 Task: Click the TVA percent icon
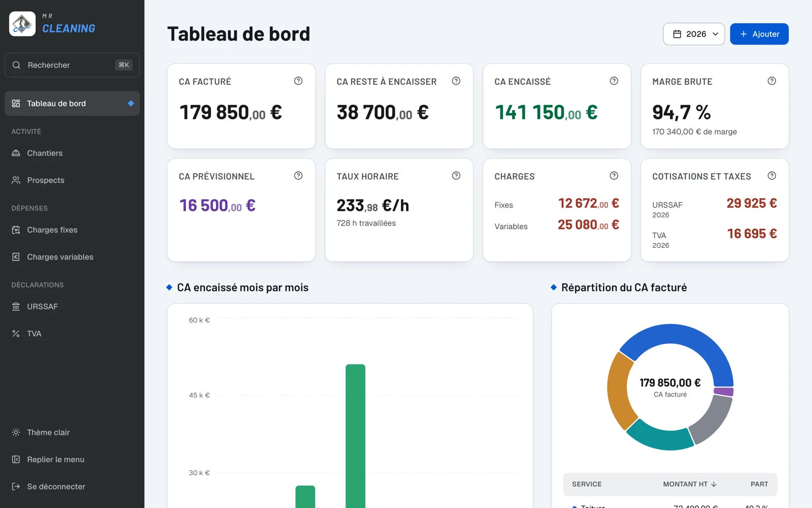click(16, 334)
